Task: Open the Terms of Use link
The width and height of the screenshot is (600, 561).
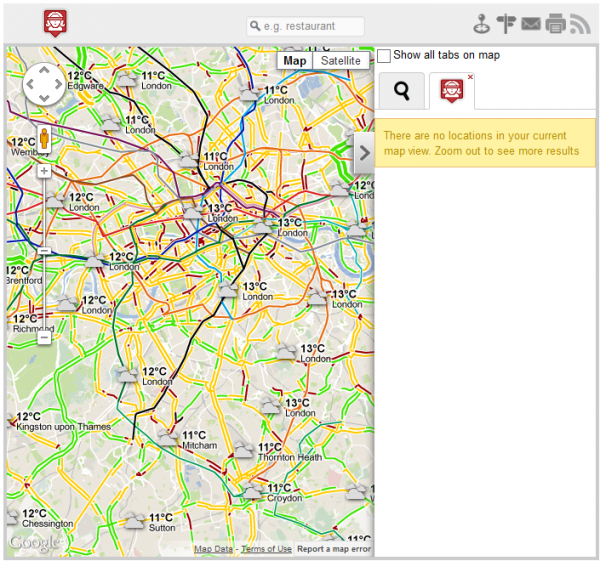Action: pos(266,549)
